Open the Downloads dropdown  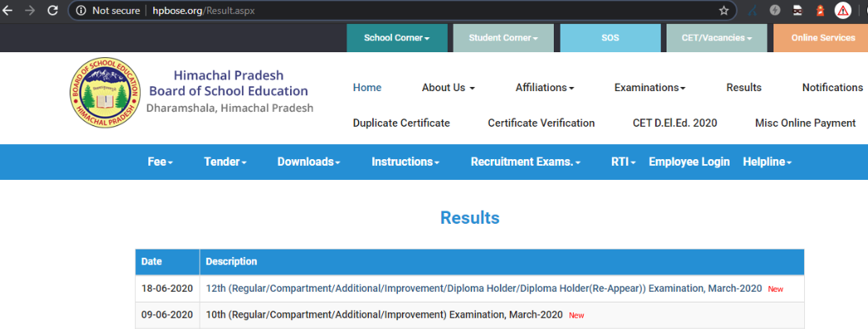pos(309,162)
